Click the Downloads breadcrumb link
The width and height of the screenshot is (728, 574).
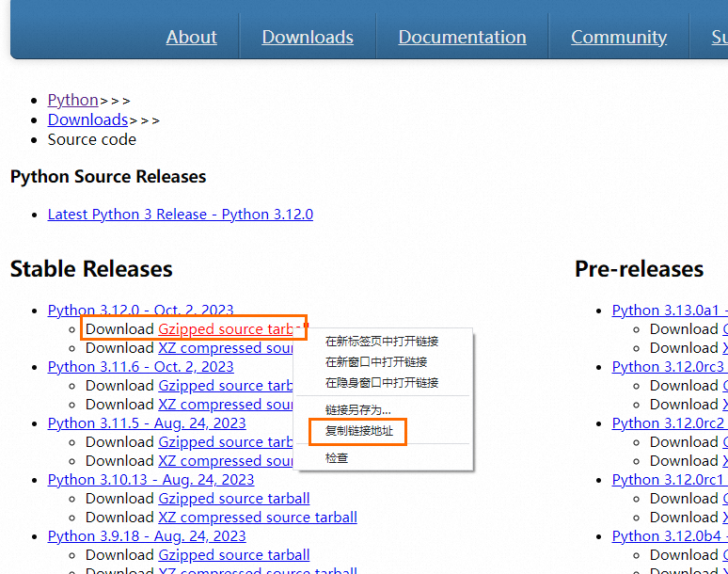tap(87, 120)
